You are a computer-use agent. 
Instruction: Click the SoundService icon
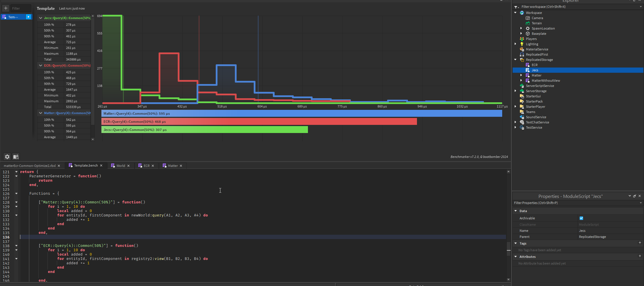(522, 117)
